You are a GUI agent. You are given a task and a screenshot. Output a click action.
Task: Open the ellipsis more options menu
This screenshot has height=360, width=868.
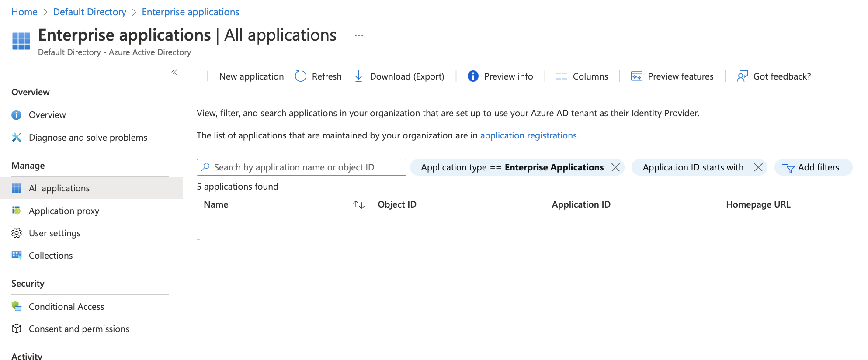click(x=359, y=36)
